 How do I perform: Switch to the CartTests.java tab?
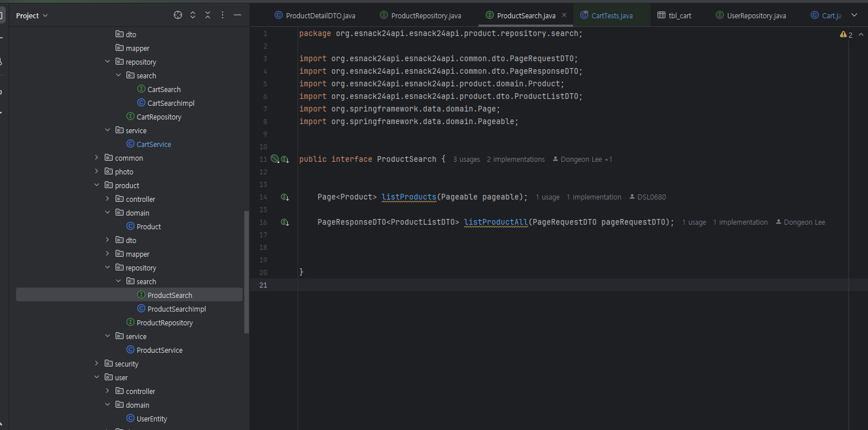[x=611, y=15]
